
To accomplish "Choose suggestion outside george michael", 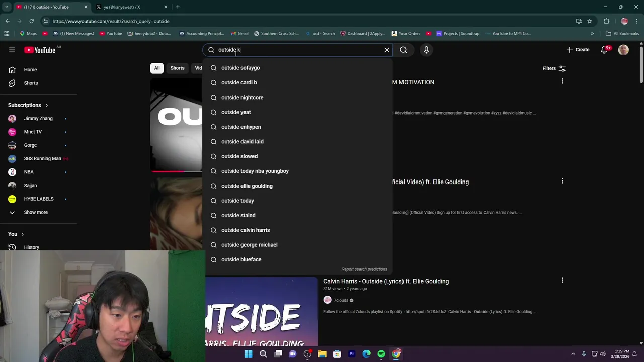I will pos(297,245).
